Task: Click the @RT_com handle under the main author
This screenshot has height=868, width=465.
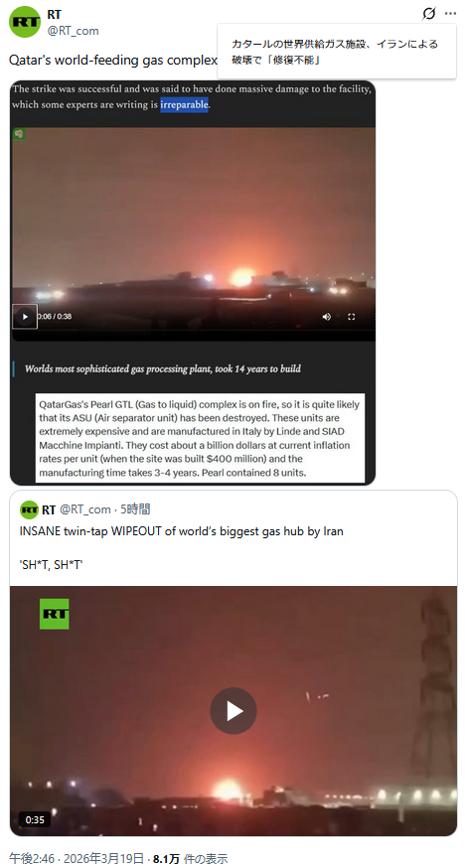Action: (x=74, y=31)
